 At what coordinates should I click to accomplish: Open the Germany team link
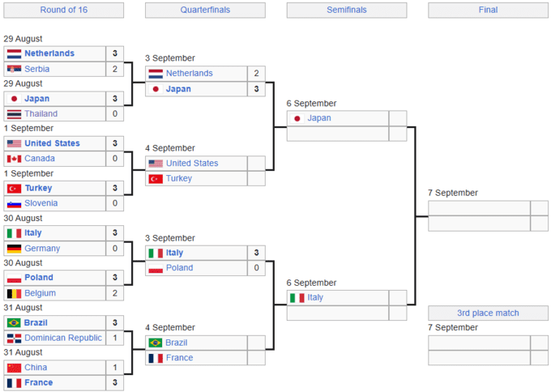[x=42, y=249]
